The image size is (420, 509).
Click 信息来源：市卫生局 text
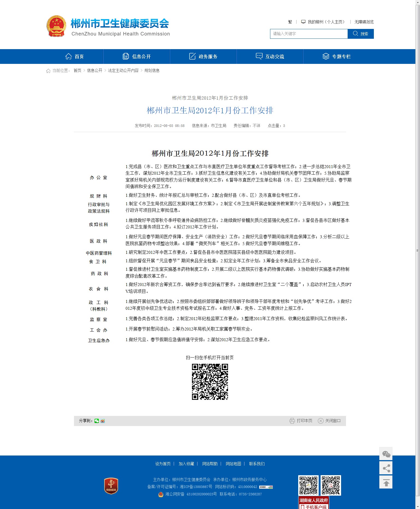click(209, 126)
